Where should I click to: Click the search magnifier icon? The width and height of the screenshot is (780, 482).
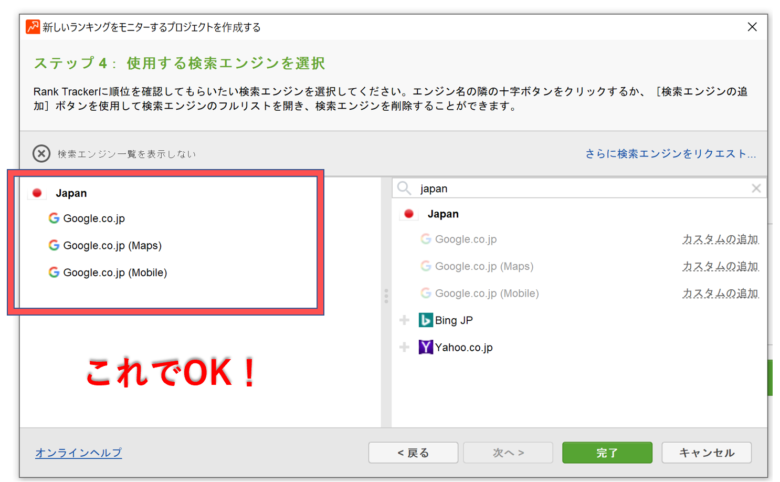(x=404, y=188)
